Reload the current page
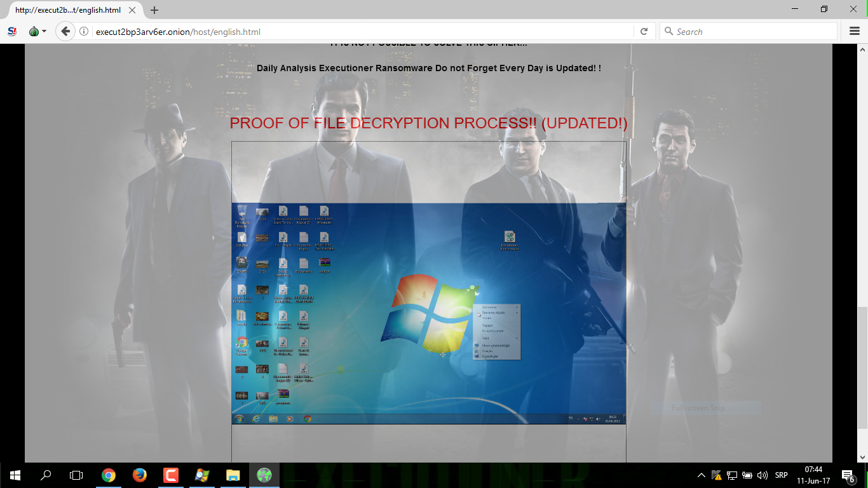 tap(644, 32)
